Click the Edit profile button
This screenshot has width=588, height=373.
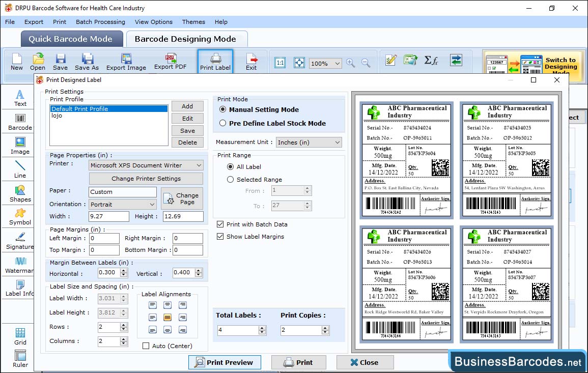coord(187,119)
